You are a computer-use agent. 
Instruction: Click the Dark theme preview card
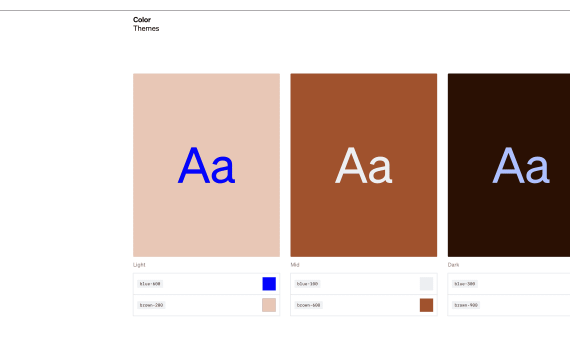click(x=509, y=165)
